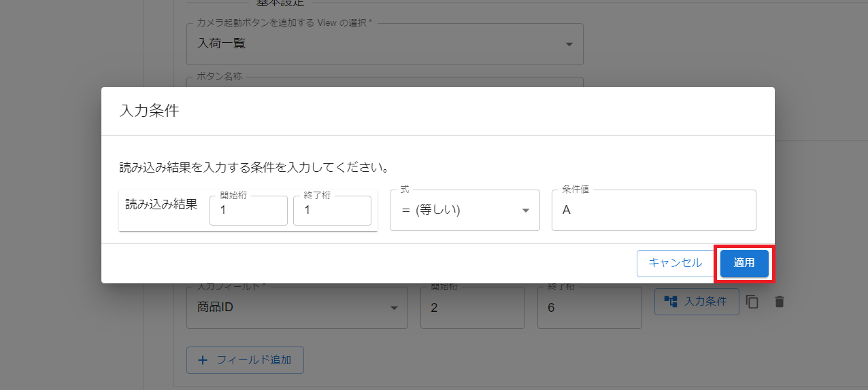Click the instruction text 読み込み結果を入力する条件
Screen dimensions: 868x390
pos(254,166)
